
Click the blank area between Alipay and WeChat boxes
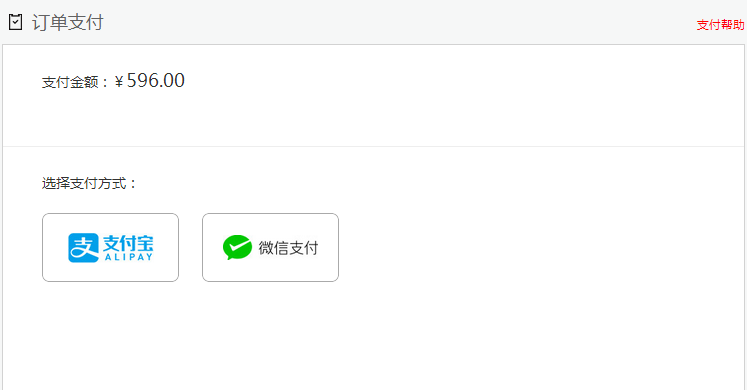click(191, 248)
